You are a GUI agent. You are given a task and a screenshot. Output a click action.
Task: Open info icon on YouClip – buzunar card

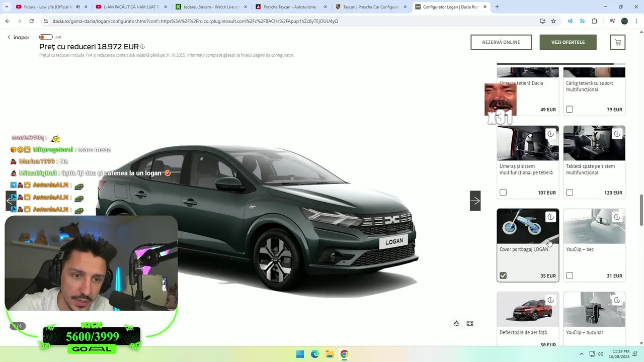tap(617, 300)
